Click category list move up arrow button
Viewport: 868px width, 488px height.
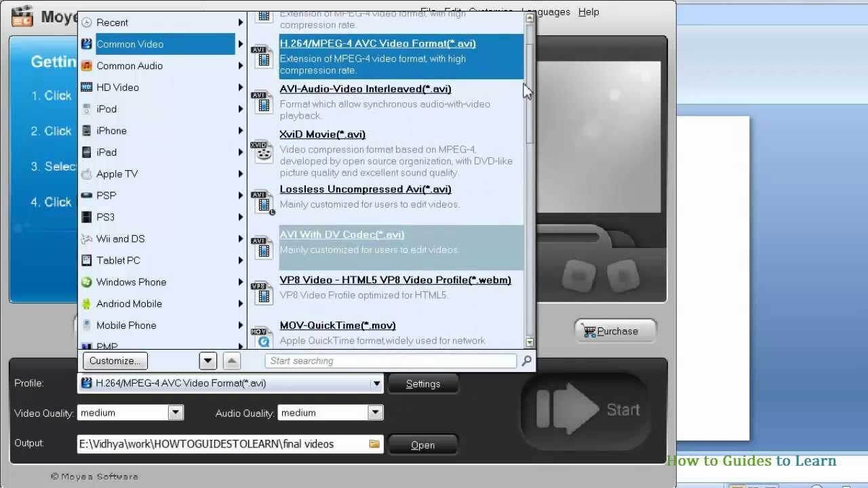point(231,361)
